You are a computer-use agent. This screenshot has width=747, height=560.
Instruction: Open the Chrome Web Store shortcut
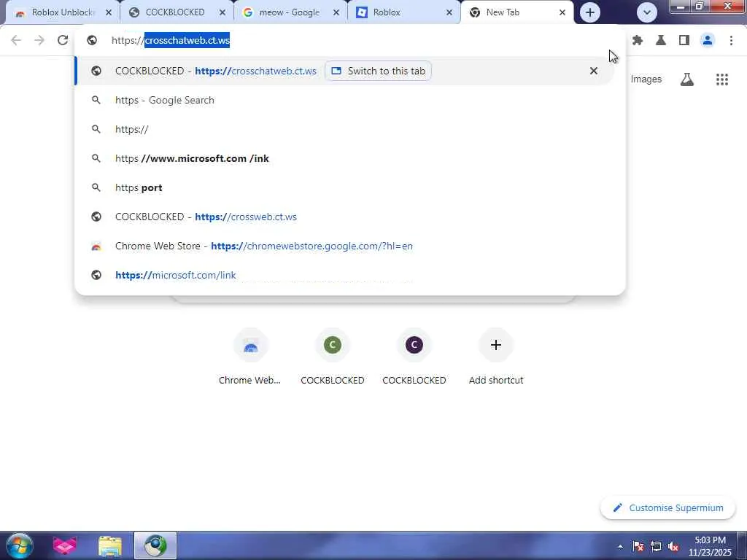(251, 356)
